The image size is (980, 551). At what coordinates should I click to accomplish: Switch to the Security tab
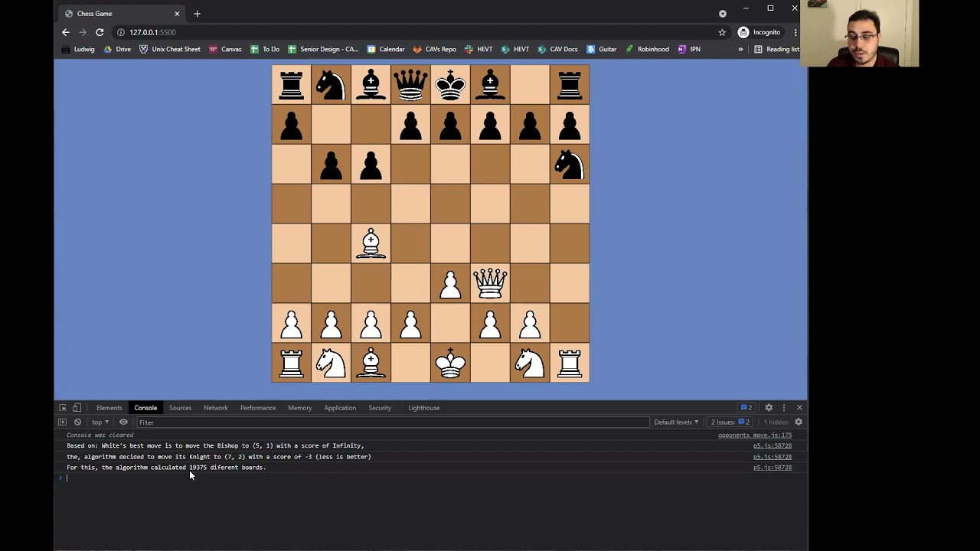[380, 408]
